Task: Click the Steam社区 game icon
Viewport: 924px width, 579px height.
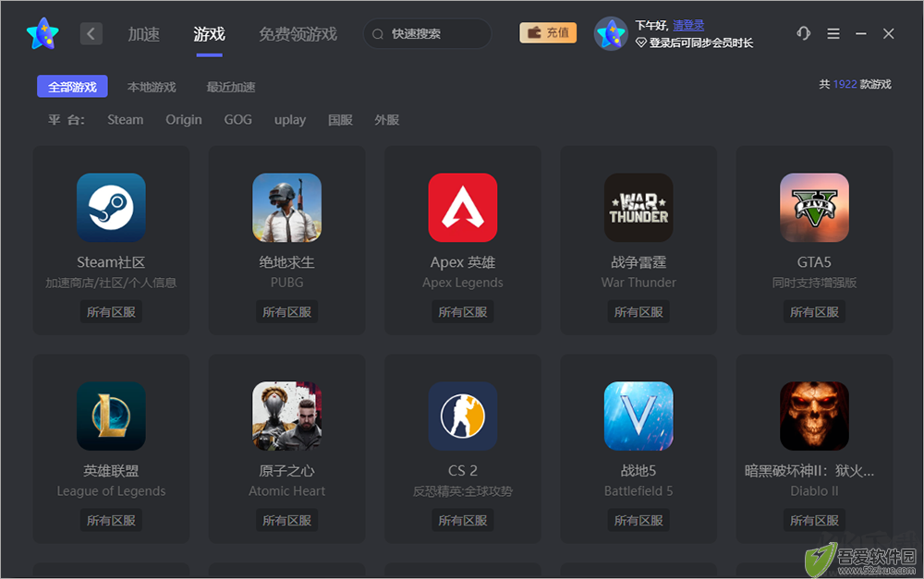Action: pos(111,208)
